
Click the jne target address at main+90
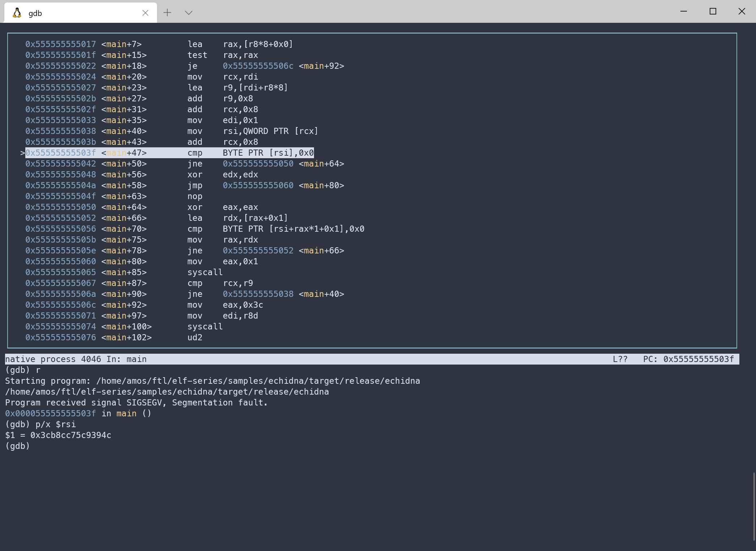click(258, 294)
